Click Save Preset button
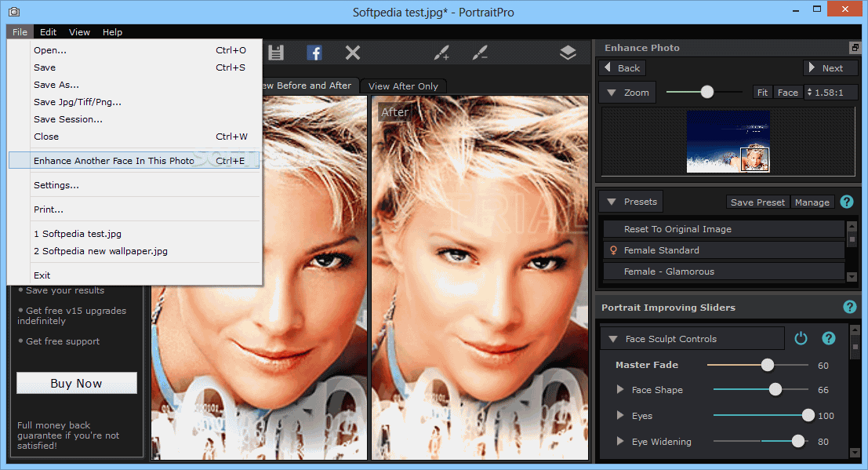Screen dimensions: 868x470 (x=757, y=202)
